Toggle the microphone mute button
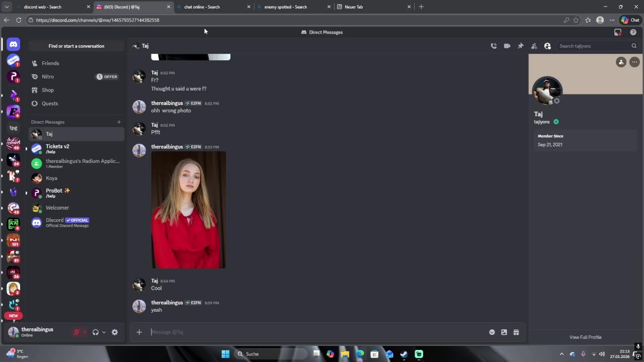The height and width of the screenshot is (362, 644). pyautogui.click(x=76, y=332)
